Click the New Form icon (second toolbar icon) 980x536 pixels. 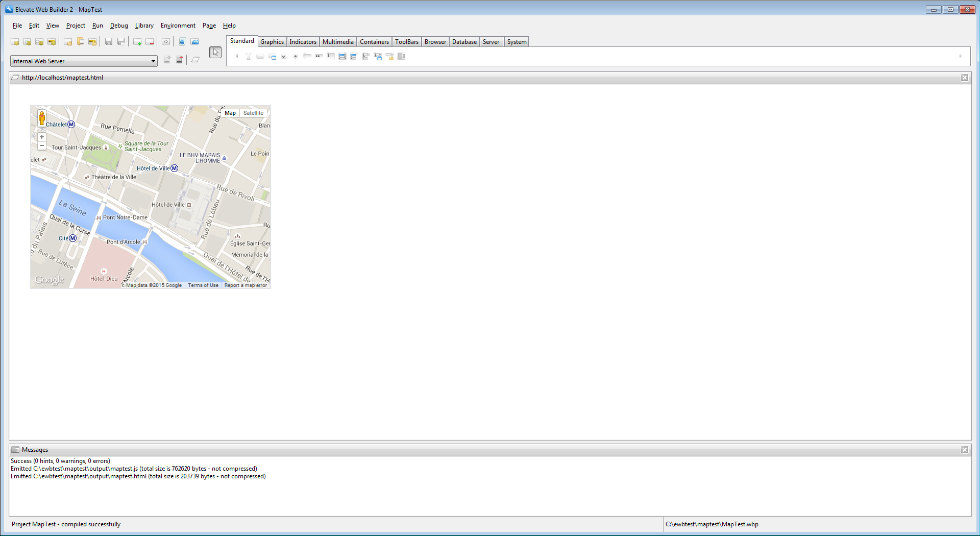click(27, 42)
